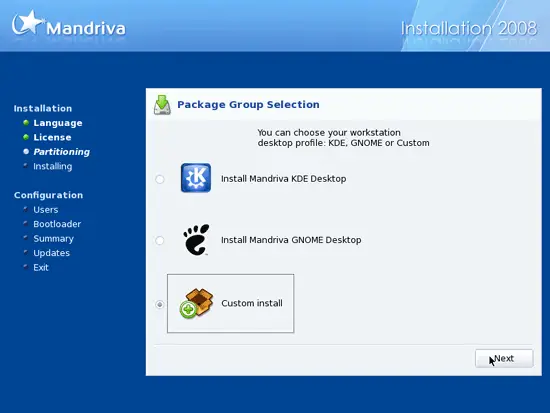Click the Summary configuration step
550x413 pixels.
[53, 239]
